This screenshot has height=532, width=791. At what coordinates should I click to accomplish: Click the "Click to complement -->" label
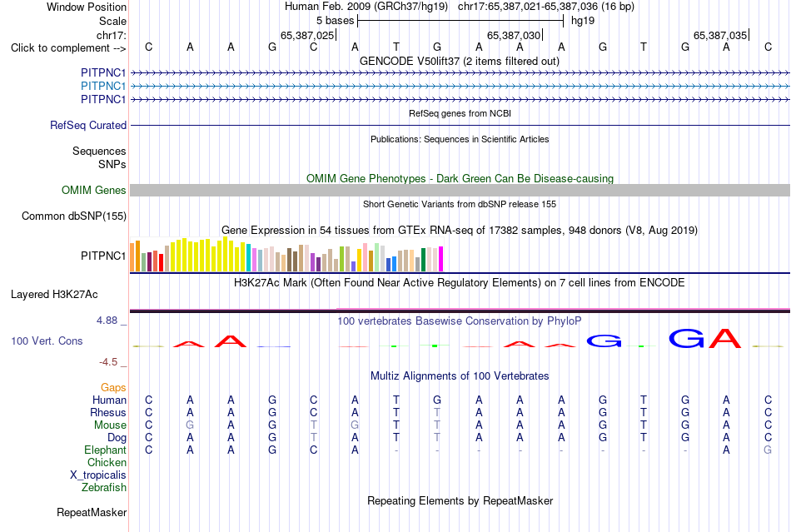click(68, 48)
